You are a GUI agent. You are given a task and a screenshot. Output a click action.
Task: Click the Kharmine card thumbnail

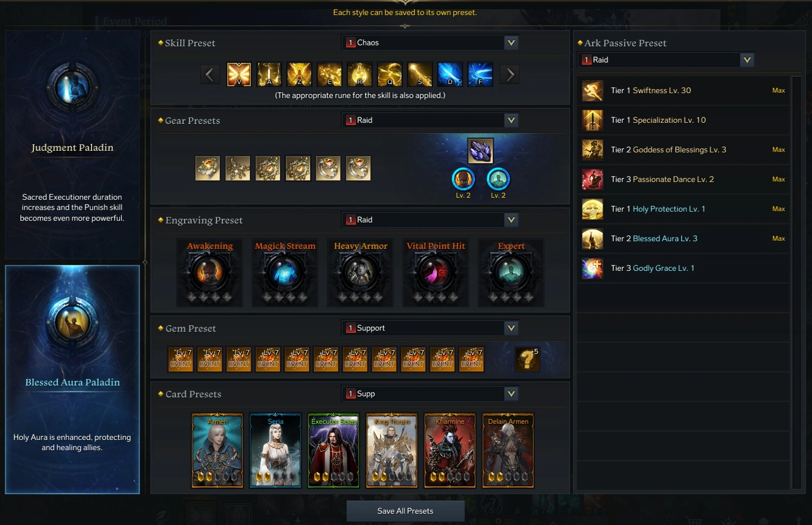[450, 450]
